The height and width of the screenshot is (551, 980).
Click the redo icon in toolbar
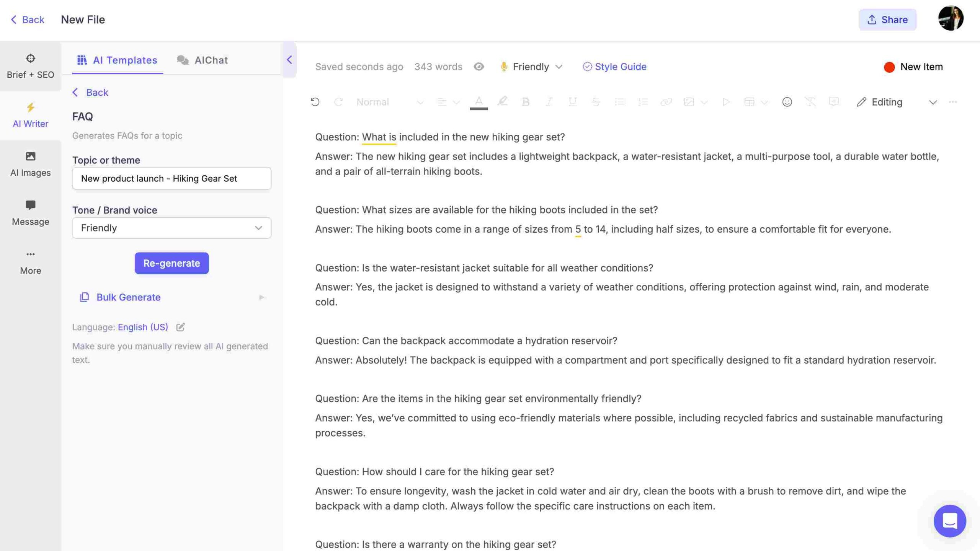point(338,102)
